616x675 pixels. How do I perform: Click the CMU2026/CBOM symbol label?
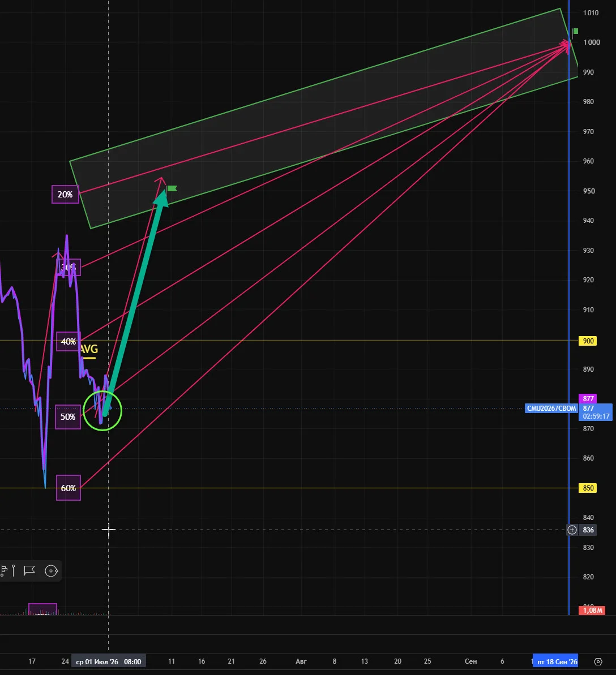pos(551,408)
